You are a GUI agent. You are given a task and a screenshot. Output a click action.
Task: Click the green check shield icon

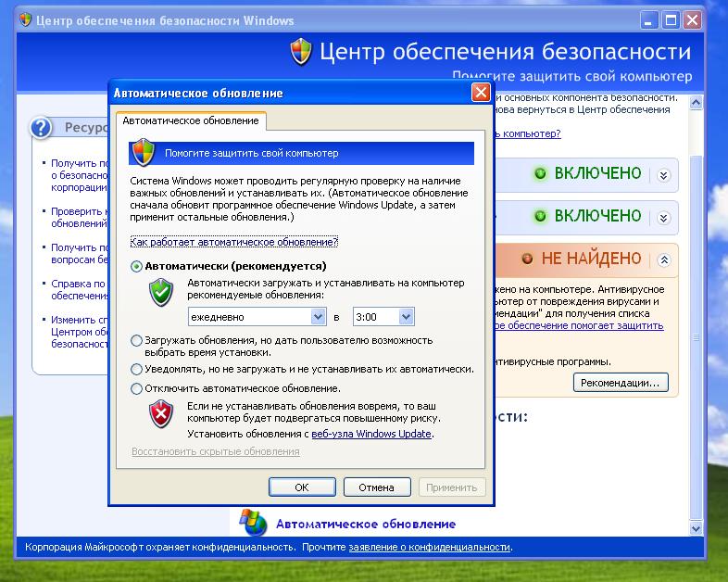click(x=160, y=292)
